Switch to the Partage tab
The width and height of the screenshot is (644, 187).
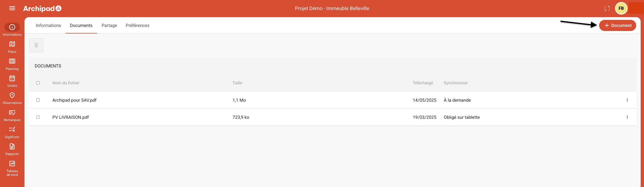click(x=109, y=25)
